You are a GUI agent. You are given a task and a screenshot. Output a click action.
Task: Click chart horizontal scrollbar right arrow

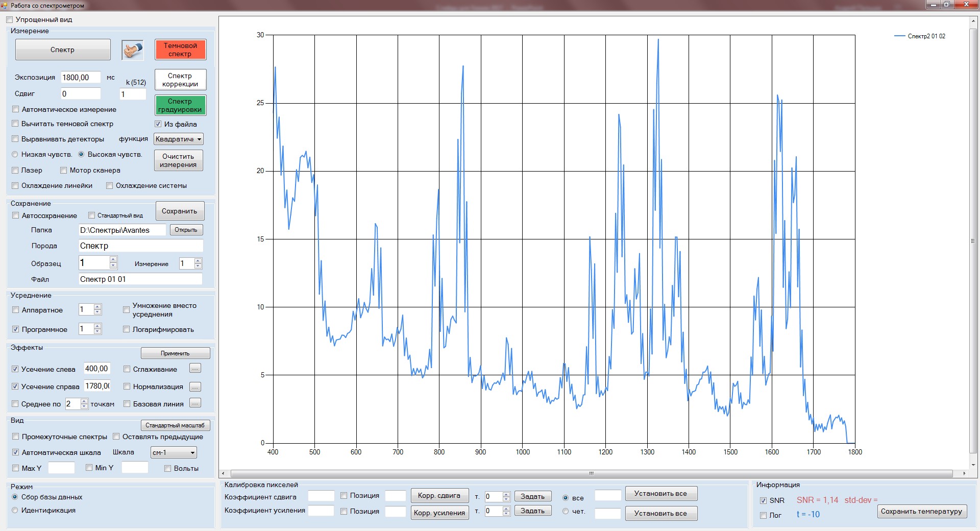[964, 473]
